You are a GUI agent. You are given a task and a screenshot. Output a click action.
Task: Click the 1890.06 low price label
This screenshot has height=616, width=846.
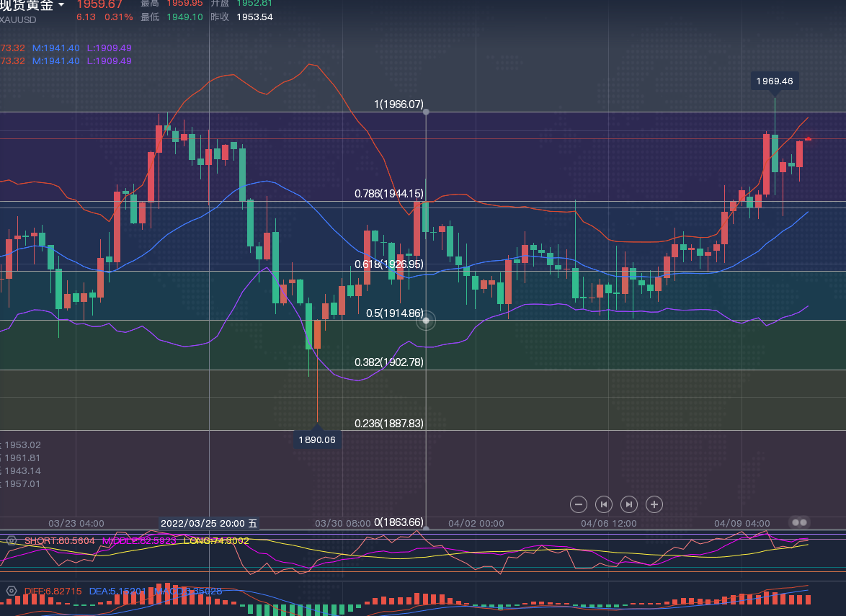(317, 439)
